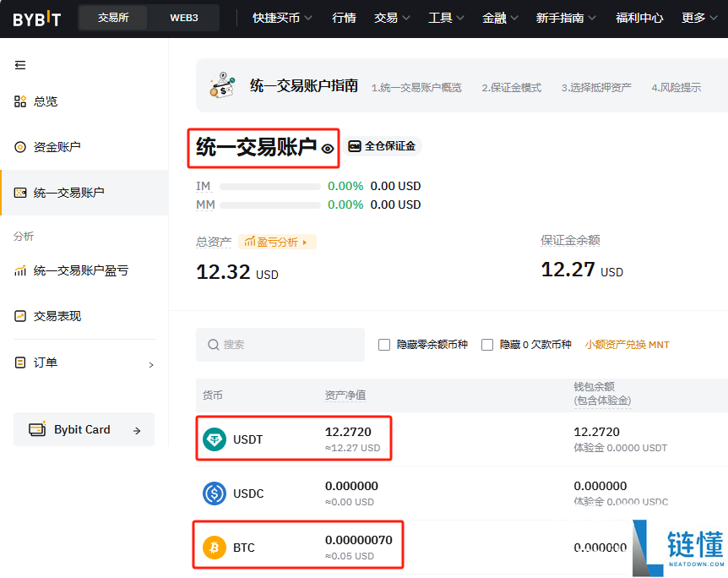The height and width of the screenshot is (578, 728).
Task: Click the 资金账户 circle icon
Action: coord(20,147)
